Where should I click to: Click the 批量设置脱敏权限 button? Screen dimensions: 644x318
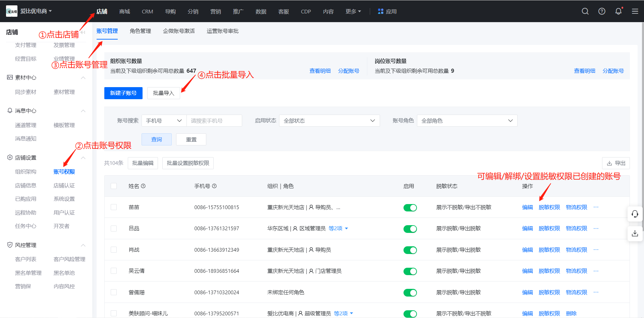point(188,163)
